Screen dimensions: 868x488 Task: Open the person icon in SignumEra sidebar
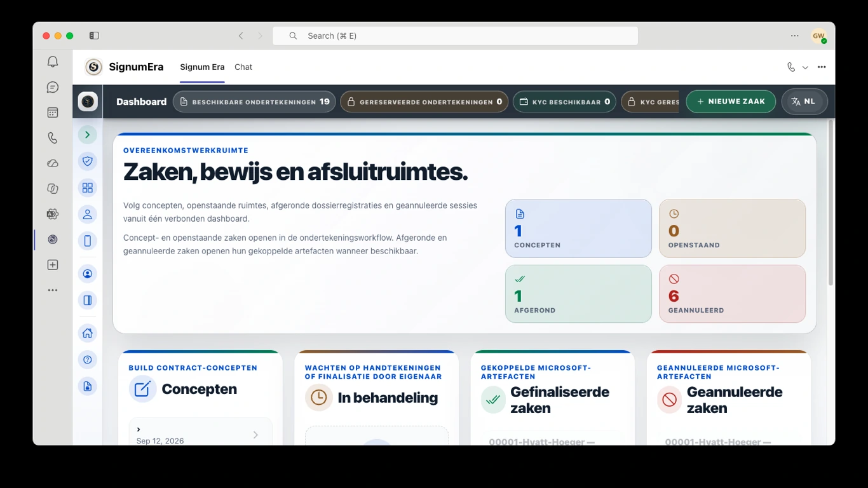(x=88, y=214)
